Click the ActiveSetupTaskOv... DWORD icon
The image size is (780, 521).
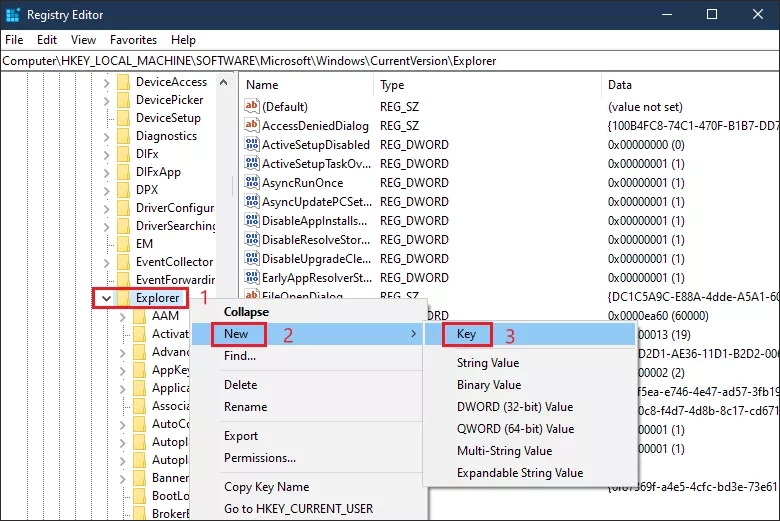[252, 163]
